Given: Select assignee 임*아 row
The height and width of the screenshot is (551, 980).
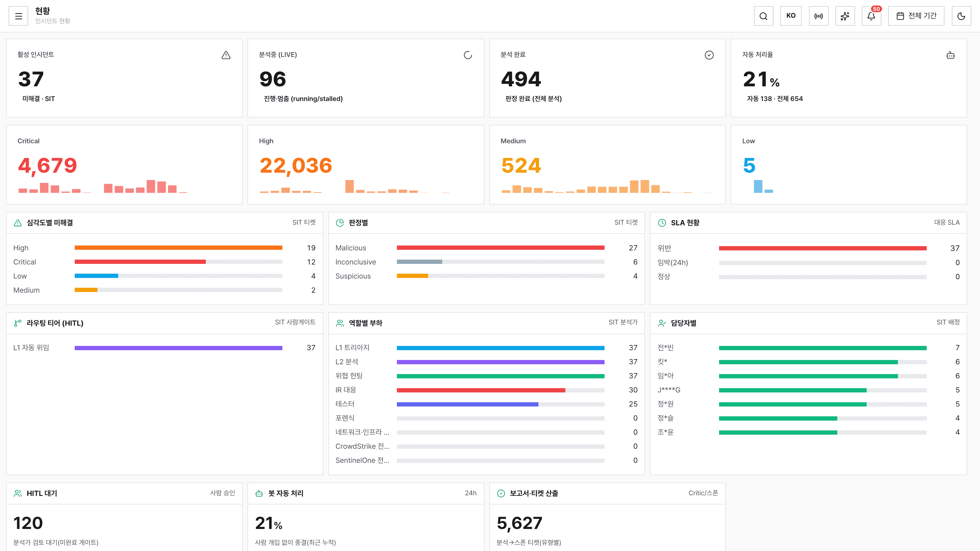Looking at the screenshot, I should click(809, 376).
